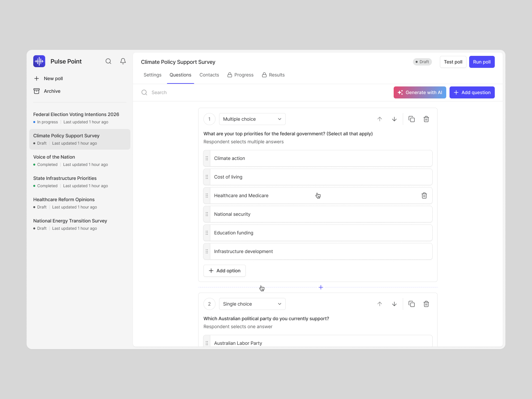Click Generate with AI button
Screen dimensions: 532x399
coord(420,92)
